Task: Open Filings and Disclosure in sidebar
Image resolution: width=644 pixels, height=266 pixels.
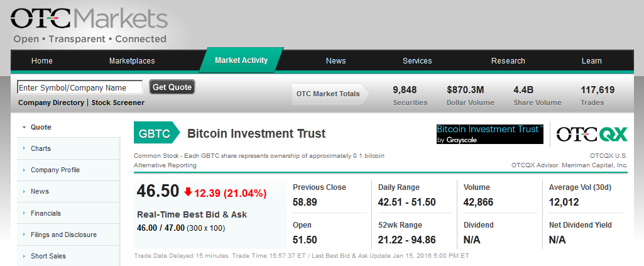Action: click(68, 235)
